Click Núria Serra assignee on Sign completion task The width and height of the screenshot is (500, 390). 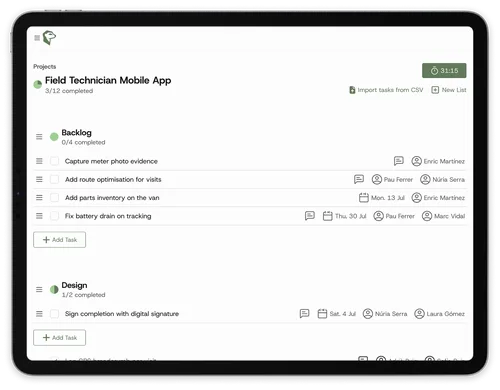click(385, 314)
